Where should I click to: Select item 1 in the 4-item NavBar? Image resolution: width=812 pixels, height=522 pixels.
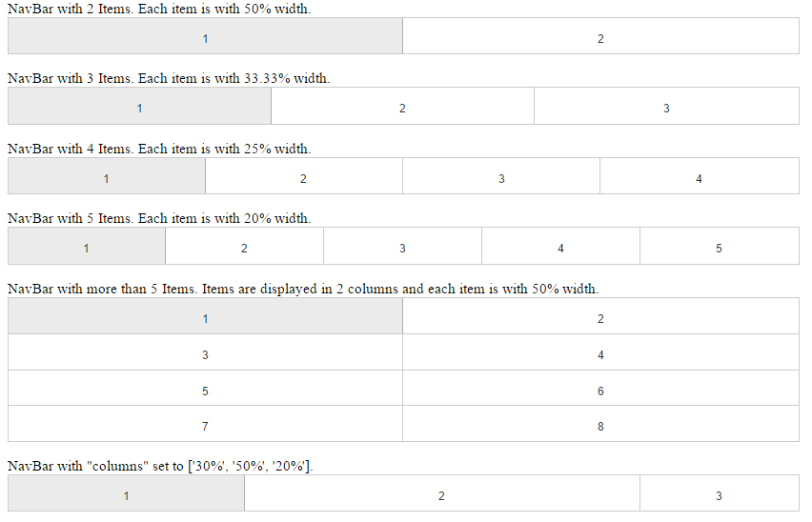106,177
